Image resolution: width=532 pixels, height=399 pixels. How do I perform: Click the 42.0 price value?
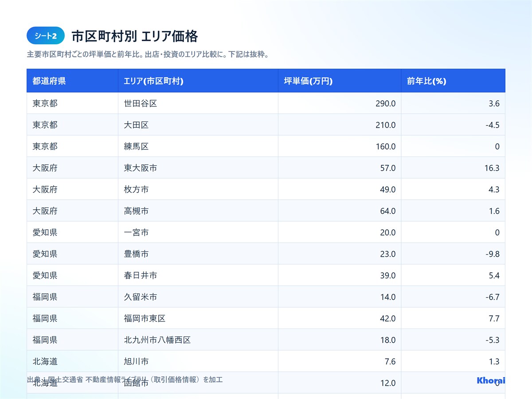pyautogui.click(x=388, y=318)
